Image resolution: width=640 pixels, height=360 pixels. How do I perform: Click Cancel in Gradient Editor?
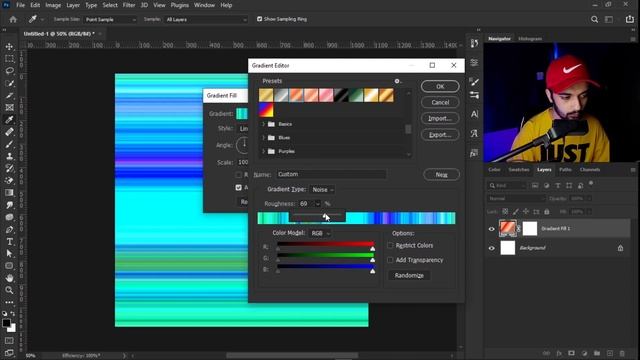coord(440,102)
